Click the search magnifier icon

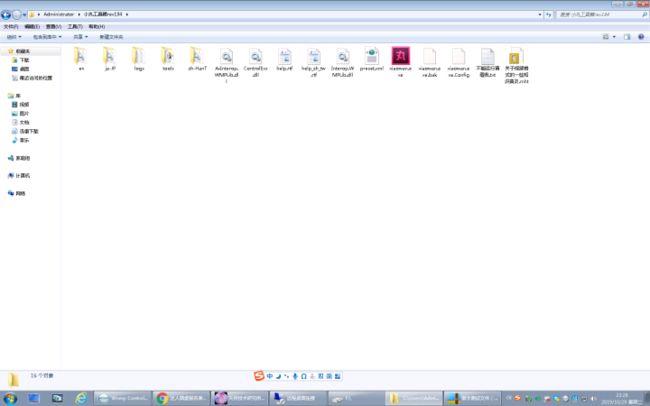[x=645, y=15]
